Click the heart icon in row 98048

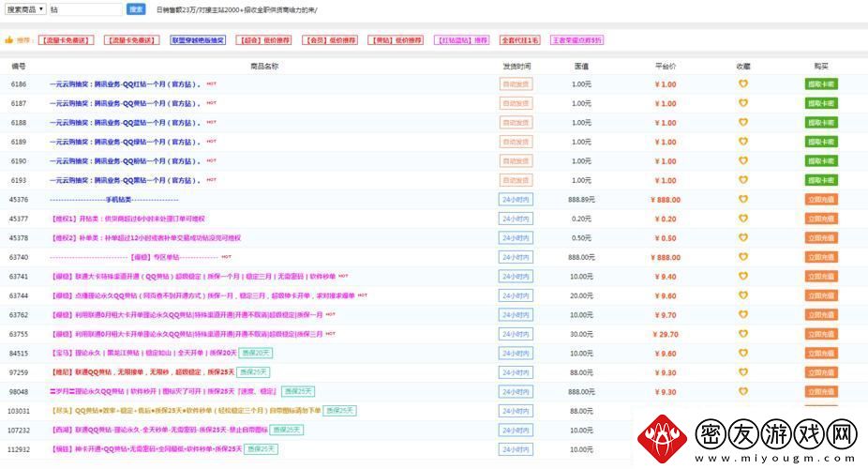(x=743, y=391)
